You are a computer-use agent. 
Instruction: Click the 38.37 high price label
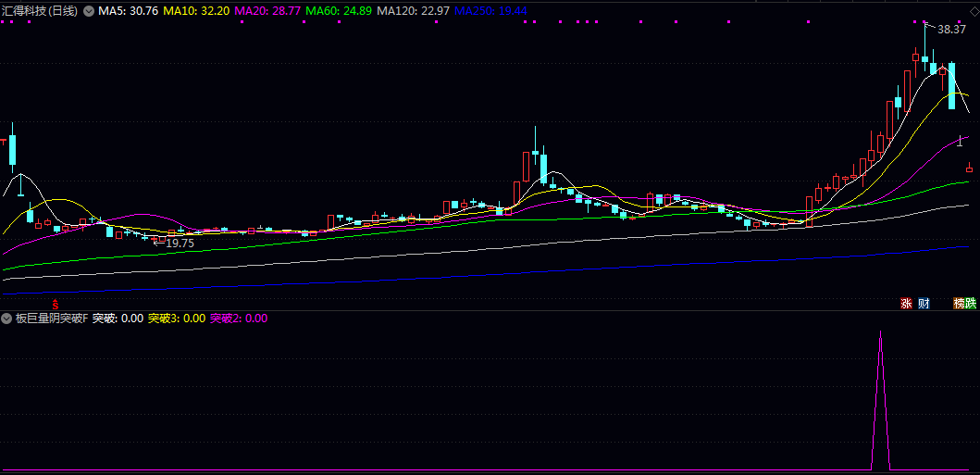(952, 29)
